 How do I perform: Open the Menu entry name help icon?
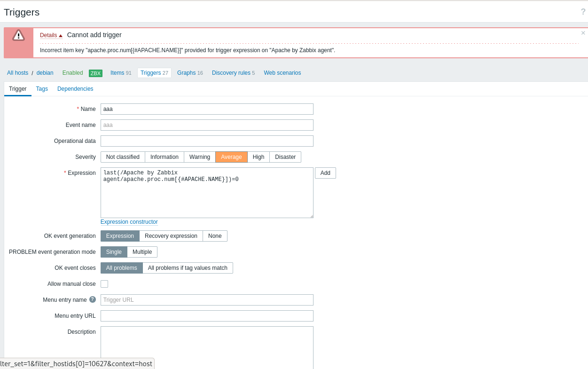coord(93,299)
